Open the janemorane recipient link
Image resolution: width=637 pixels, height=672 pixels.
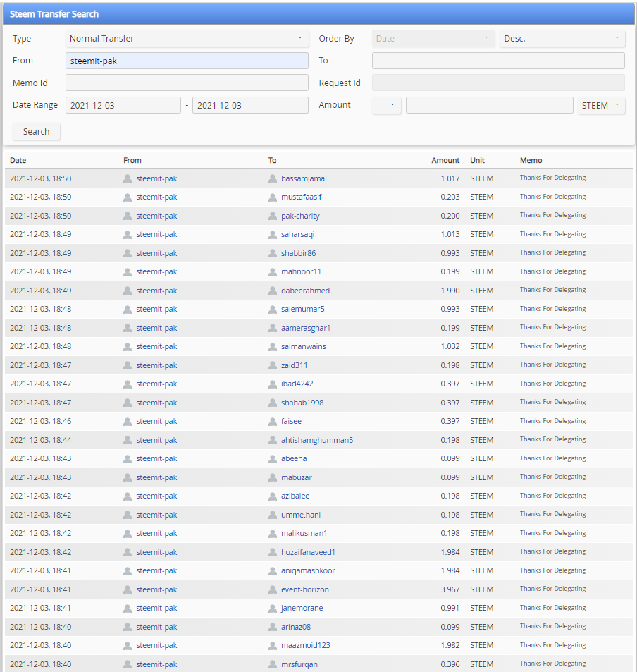[302, 608]
